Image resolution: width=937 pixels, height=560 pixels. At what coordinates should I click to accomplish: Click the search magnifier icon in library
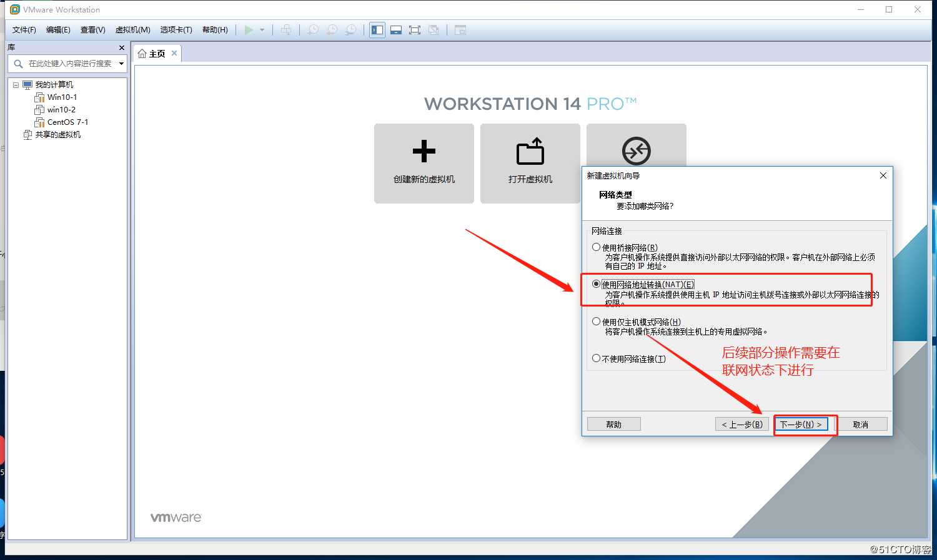pyautogui.click(x=18, y=64)
